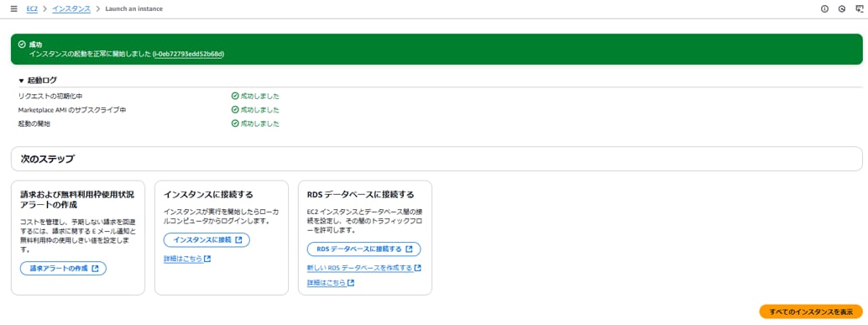Viewport: 868px width, 325px height.
Task: Open 詳細はこちら link under インスタンスに接続する
Action: (x=187, y=259)
